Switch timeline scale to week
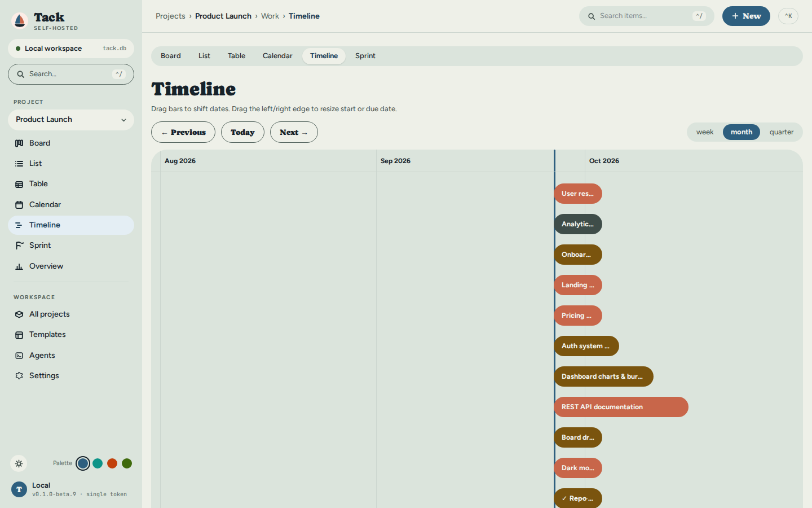The image size is (812, 508). pos(705,132)
